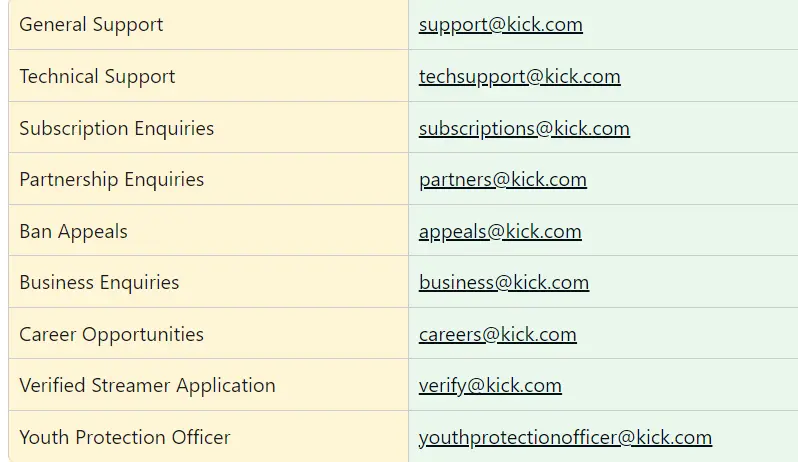The image size is (798, 462).
Task: Click the verify@kick.com link
Action: [490, 385]
